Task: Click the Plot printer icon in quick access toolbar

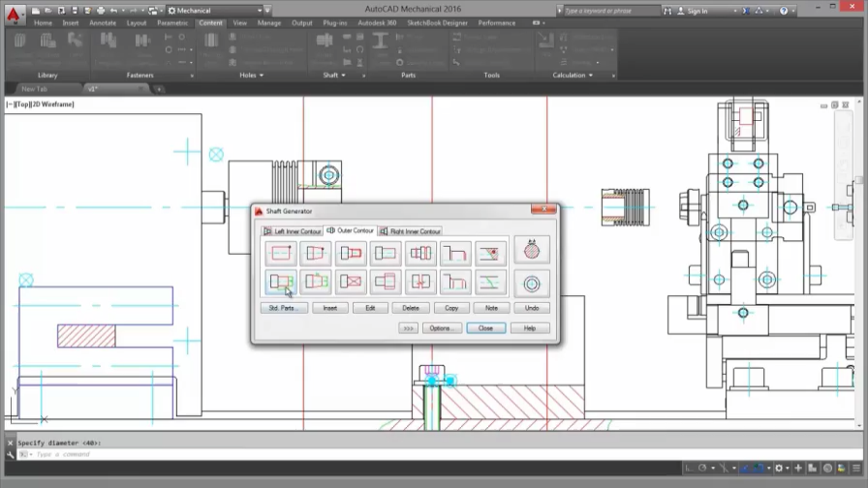Action: click(x=101, y=11)
